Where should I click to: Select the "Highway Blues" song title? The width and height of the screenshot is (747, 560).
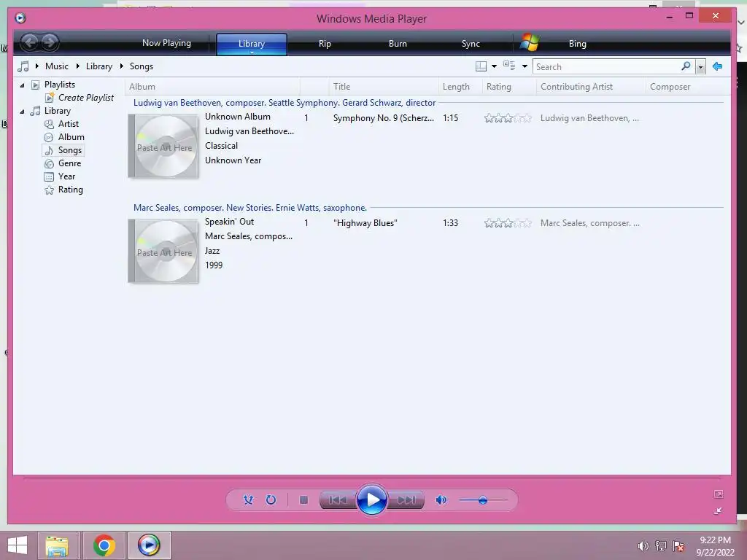pyautogui.click(x=365, y=223)
